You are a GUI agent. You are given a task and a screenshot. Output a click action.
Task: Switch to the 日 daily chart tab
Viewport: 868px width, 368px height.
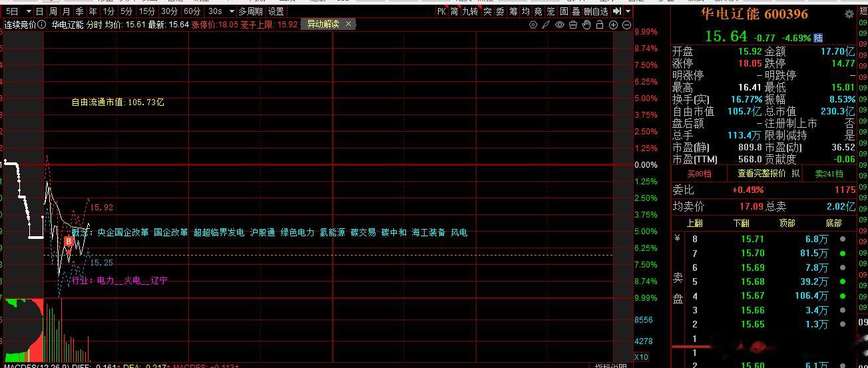(x=40, y=11)
